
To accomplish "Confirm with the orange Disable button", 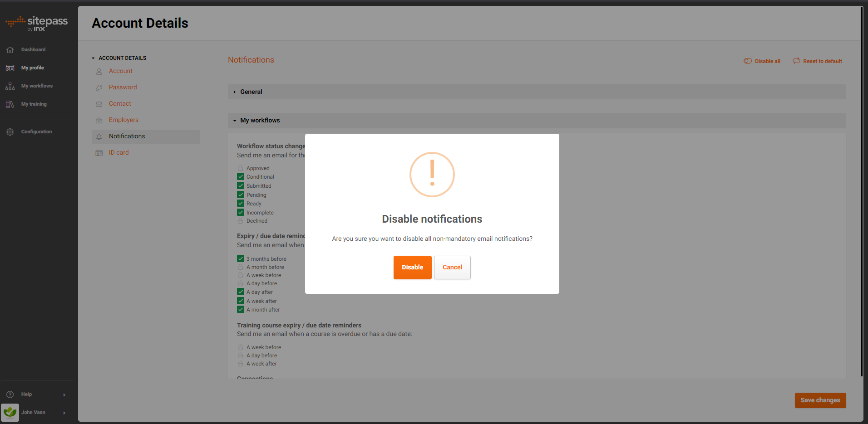I will pyautogui.click(x=412, y=268).
